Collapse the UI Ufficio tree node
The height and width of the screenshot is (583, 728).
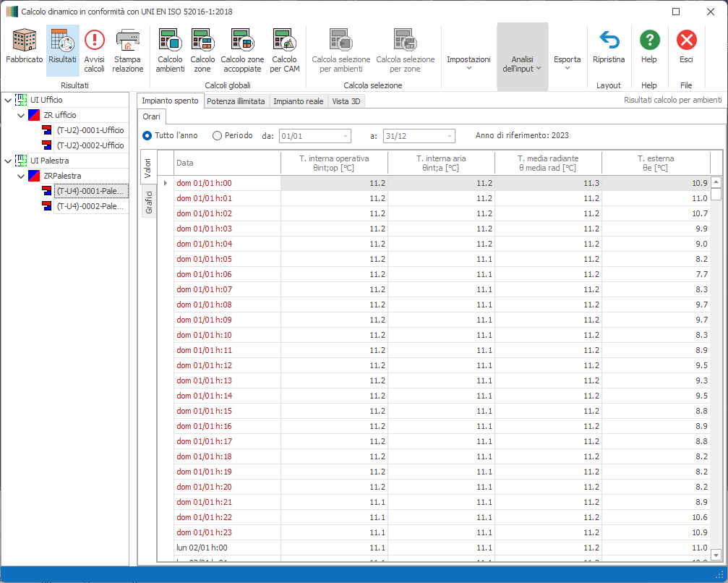[x=8, y=100]
